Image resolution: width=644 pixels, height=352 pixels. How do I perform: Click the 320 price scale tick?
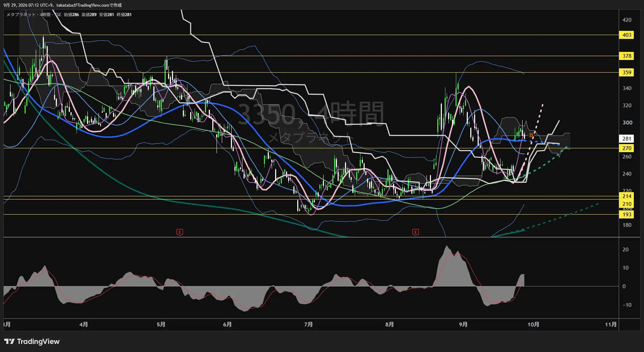click(627, 106)
